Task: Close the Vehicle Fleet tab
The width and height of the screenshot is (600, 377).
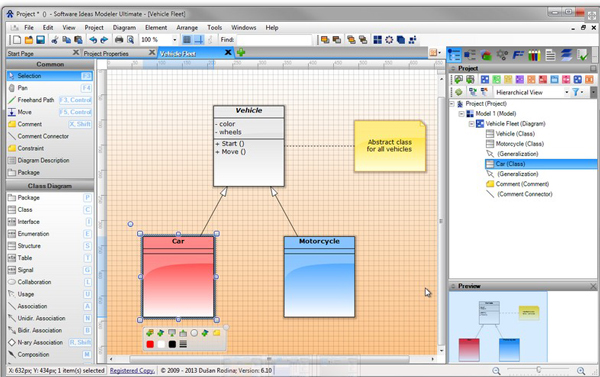Action: point(228,52)
